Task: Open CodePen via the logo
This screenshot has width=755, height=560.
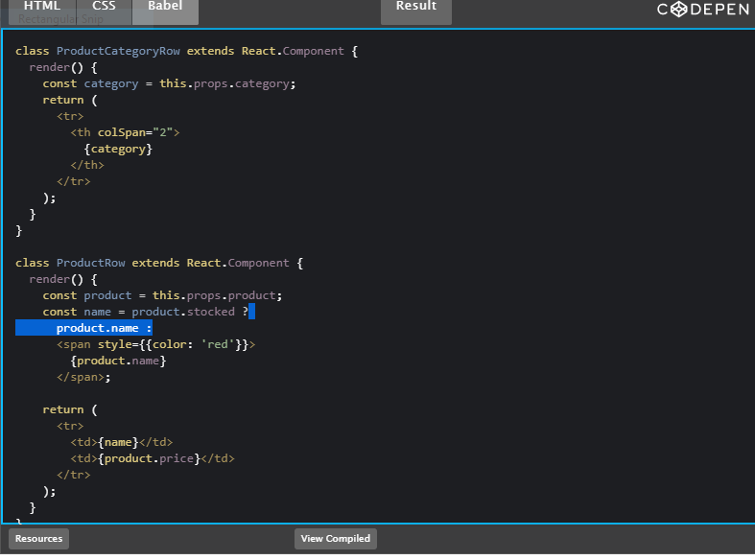Action: click(x=703, y=10)
